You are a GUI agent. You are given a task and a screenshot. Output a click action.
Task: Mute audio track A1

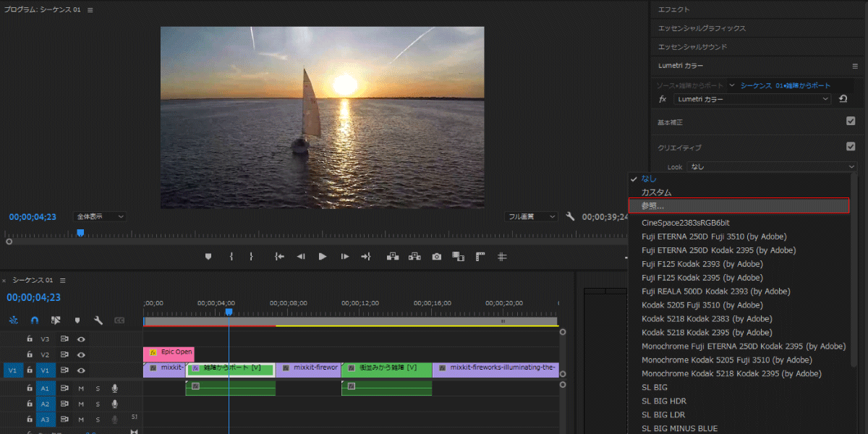81,388
